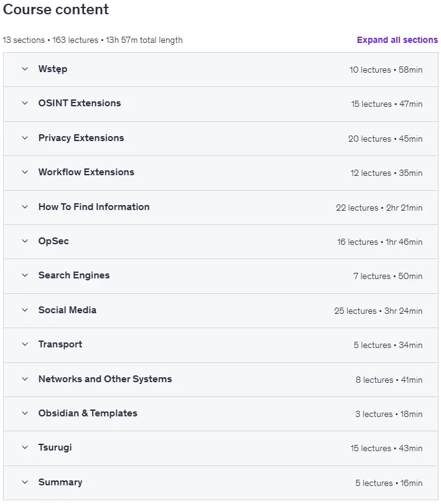This screenshot has width=441, height=504.
Task: Click the chevron beside OSINT Extensions
Action: point(25,103)
